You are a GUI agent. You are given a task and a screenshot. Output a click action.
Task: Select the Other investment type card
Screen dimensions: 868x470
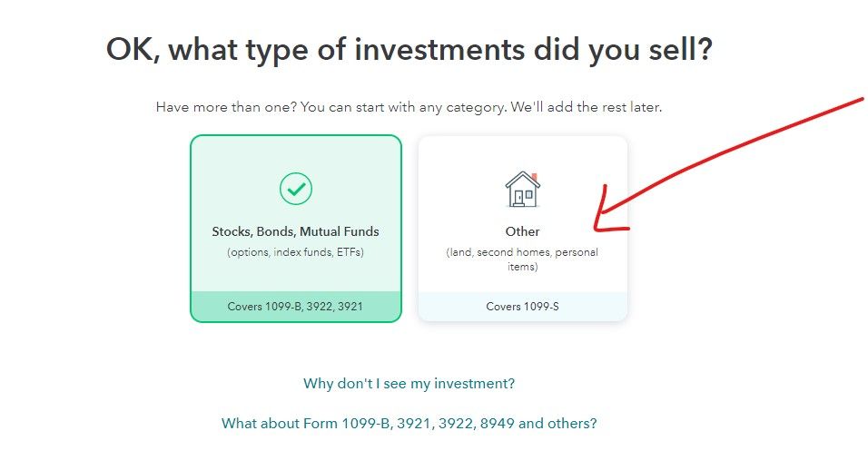coord(523,229)
